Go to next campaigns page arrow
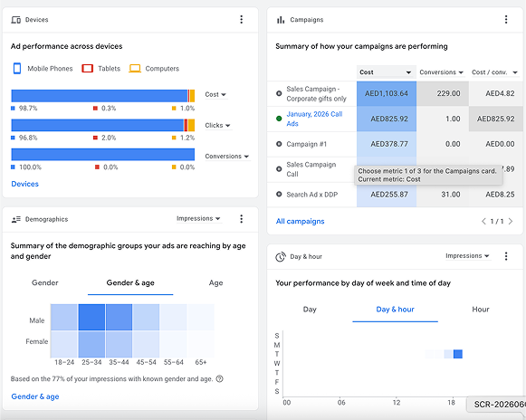The height and width of the screenshot is (420, 526). click(x=511, y=221)
